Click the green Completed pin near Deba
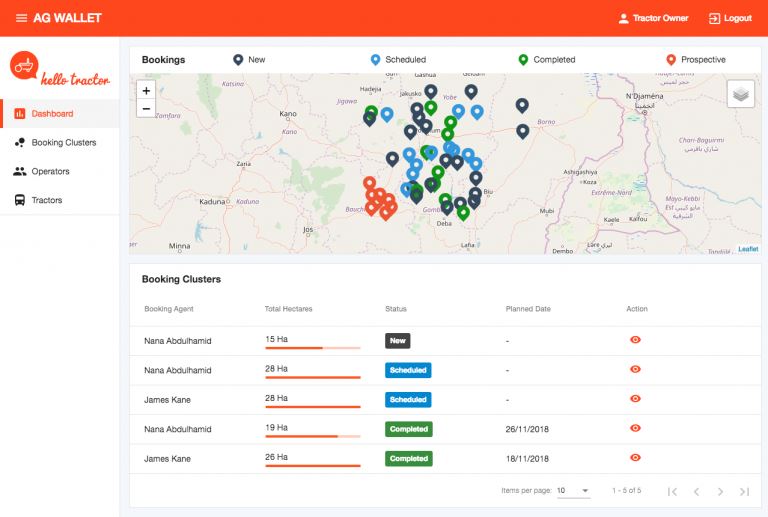 463,213
